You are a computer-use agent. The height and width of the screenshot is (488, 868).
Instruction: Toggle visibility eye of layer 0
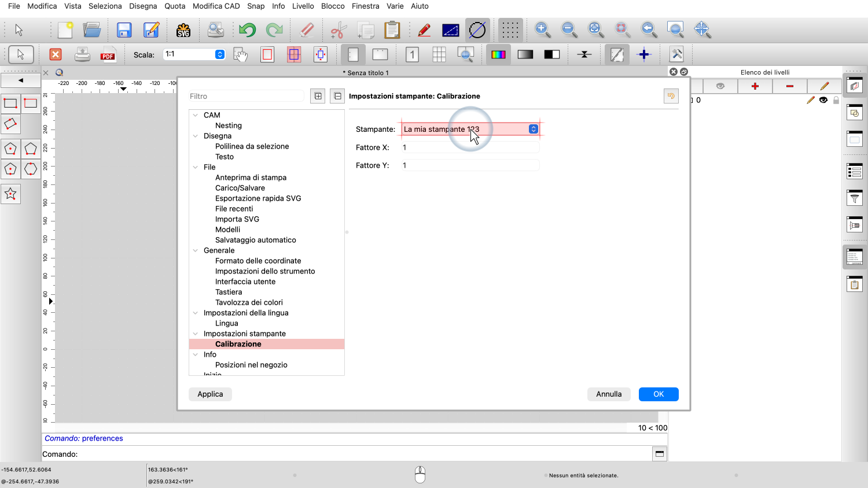tap(823, 100)
